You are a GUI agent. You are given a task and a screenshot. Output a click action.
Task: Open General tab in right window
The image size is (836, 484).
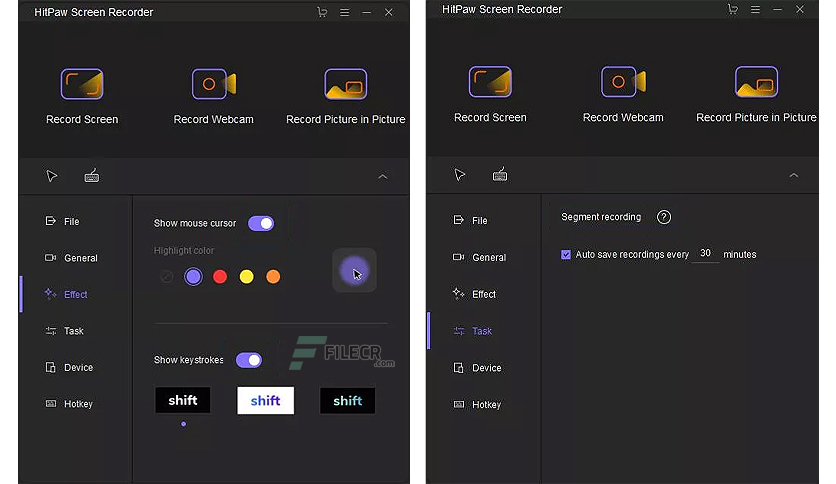(479, 257)
